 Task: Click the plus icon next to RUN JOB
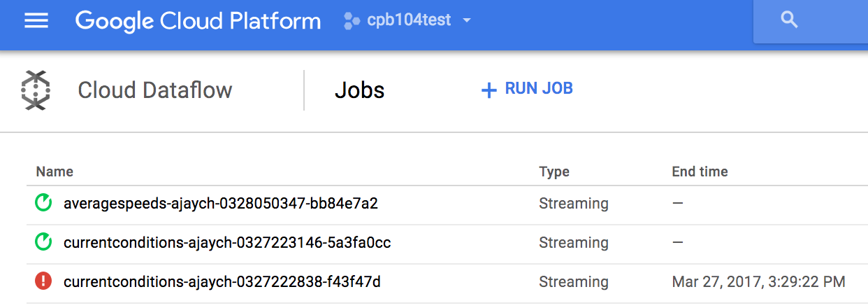pos(489,90)
